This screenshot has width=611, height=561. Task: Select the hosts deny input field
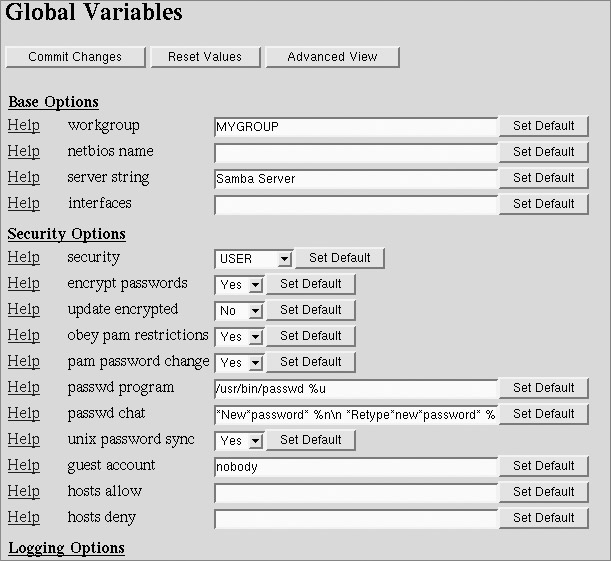point(355,519)
